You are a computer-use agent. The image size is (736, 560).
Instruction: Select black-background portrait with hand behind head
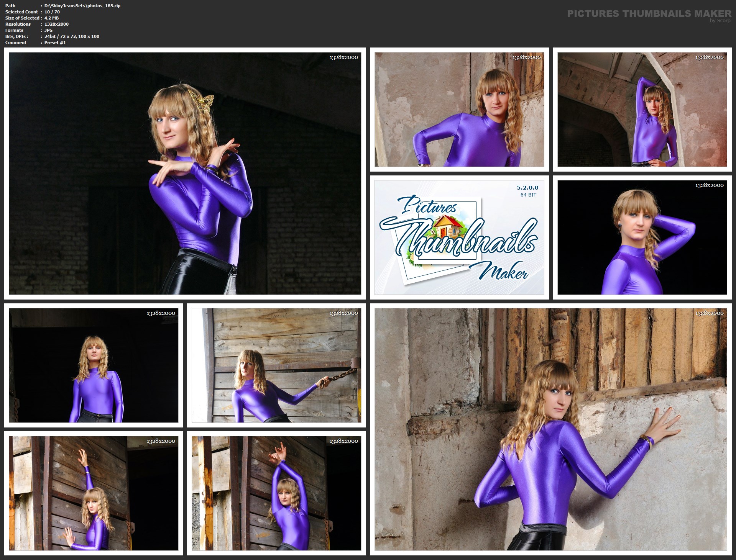[x=642, y=237]
